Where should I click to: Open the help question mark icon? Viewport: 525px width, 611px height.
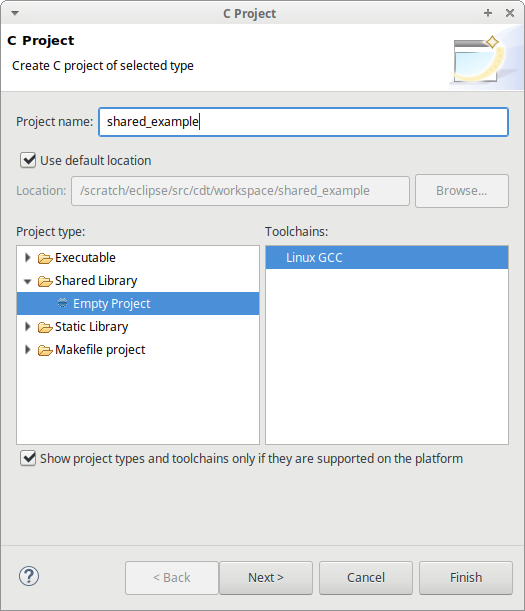[29, 576]
